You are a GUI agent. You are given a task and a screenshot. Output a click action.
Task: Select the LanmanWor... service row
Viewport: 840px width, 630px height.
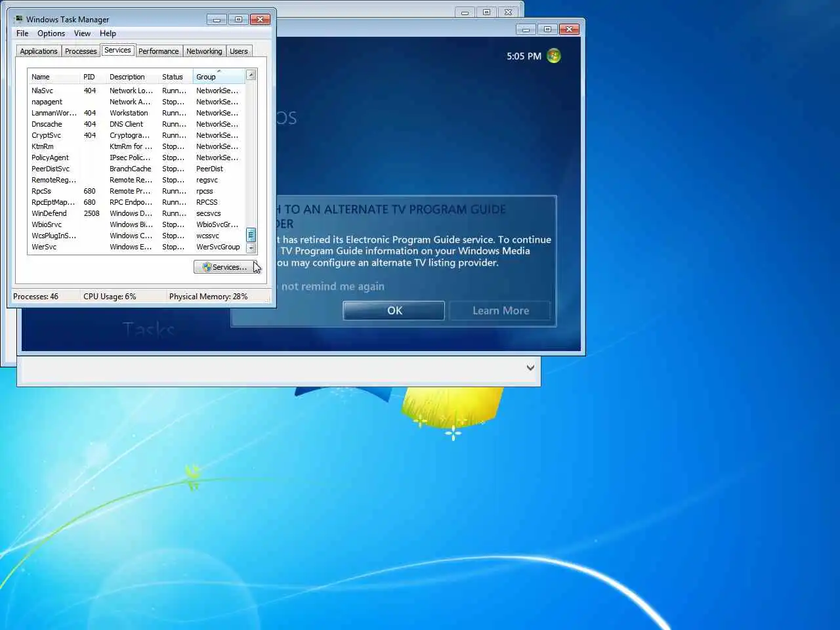pos(136,113)
